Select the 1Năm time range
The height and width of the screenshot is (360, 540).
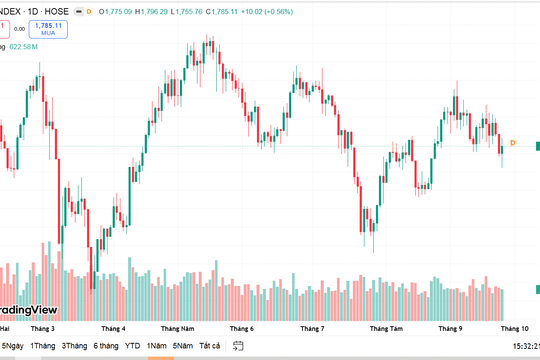pyautogui.click(x=157, y=346)
